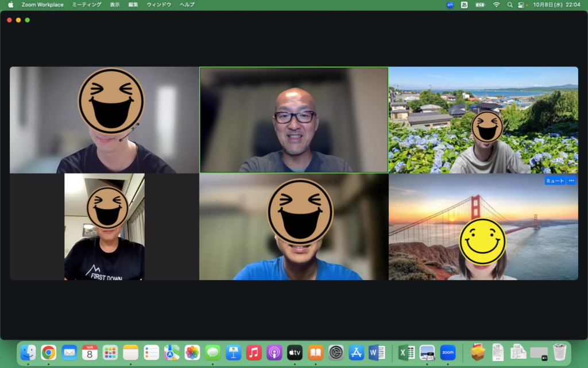Image resolution: width=588 pixels, height=368 pixels.
Task: Click the ミュート button on the bridge tile
Action: coord(555,181)
